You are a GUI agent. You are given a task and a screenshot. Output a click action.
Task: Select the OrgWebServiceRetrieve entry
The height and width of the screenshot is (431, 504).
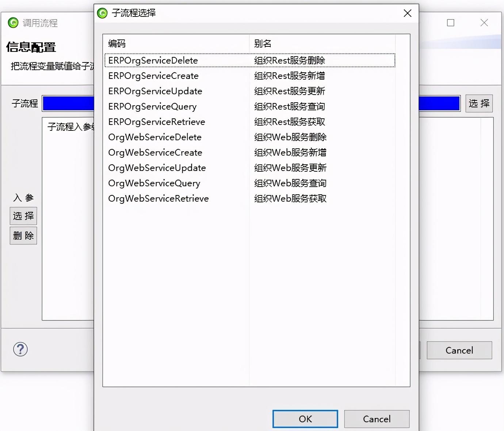[x=158, y=198]
